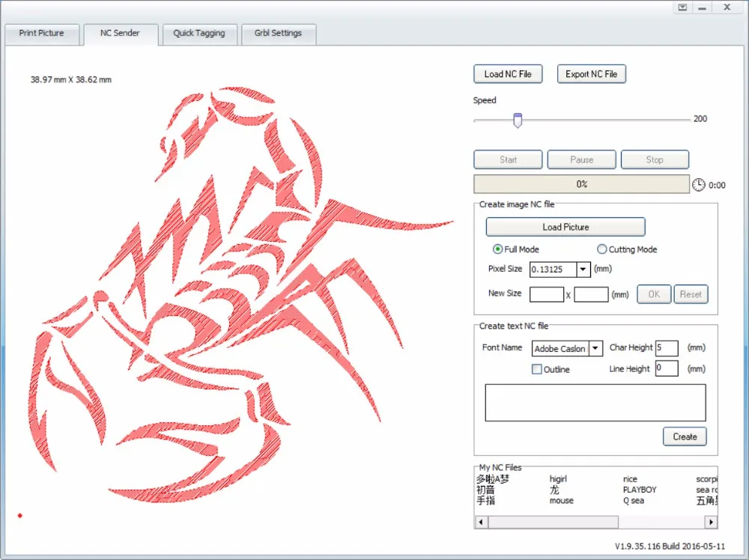Select Cutting Mode radio button

click(601, 249)
